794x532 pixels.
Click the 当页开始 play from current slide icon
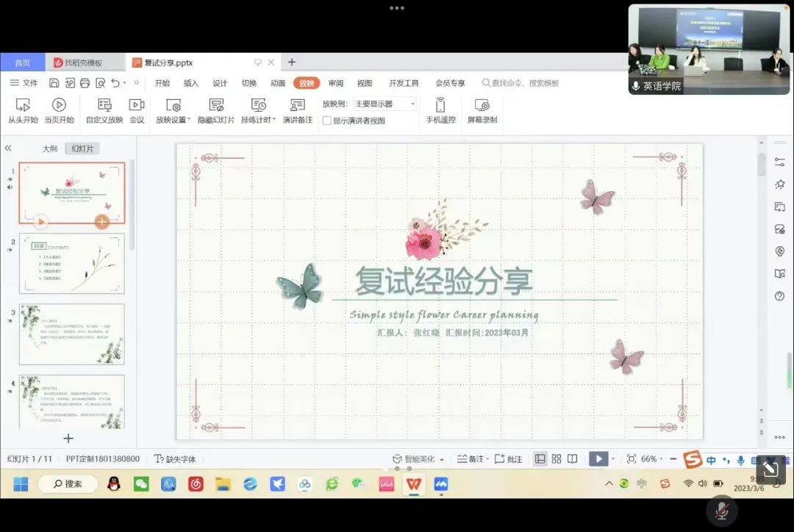click(59, 105)
